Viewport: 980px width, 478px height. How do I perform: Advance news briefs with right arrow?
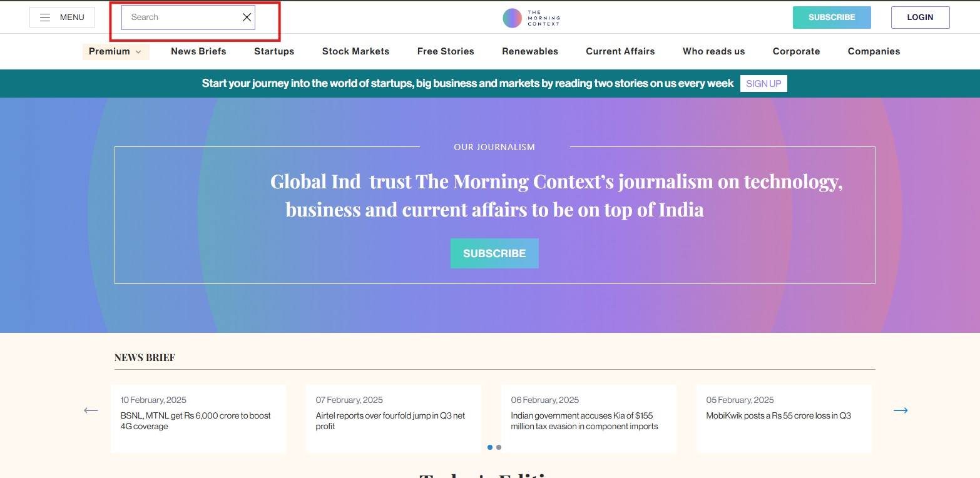[900, 410]
